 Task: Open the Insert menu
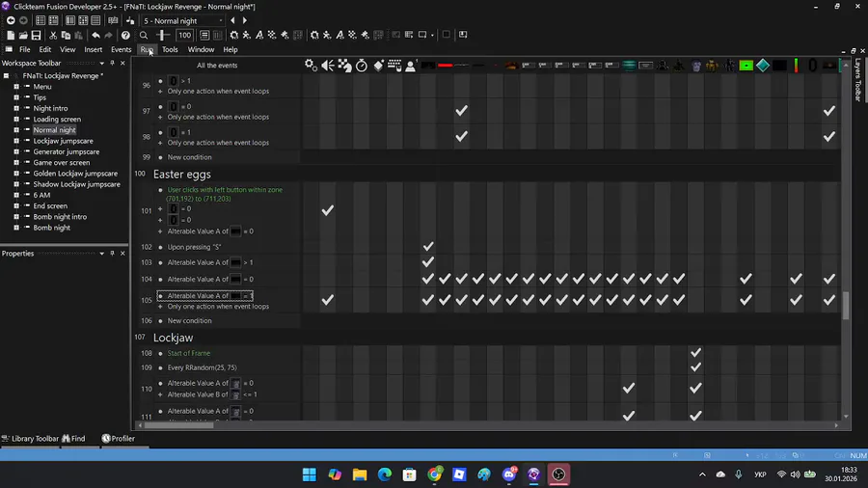coord(93,50)
